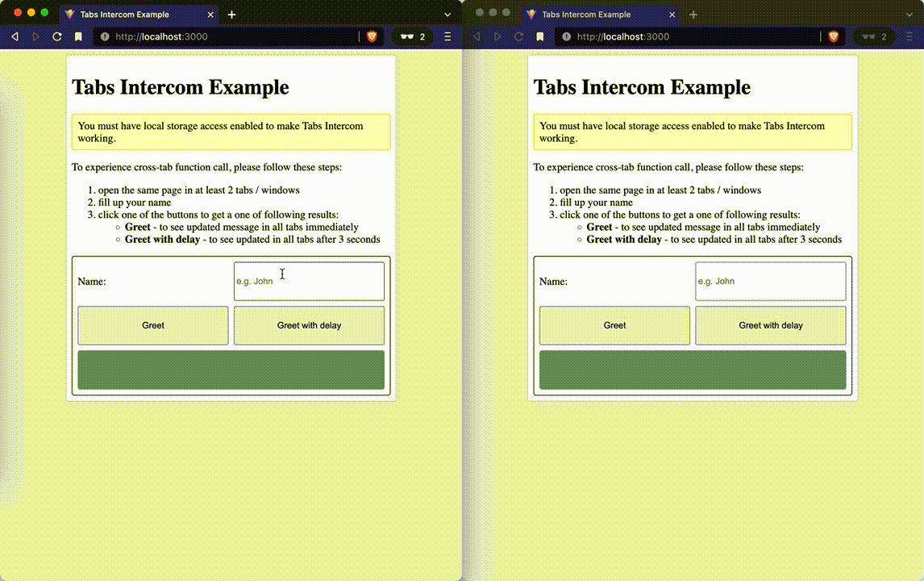The image size is (924, 581).
Task: Go forward in the left browser window
Action: 35,36
